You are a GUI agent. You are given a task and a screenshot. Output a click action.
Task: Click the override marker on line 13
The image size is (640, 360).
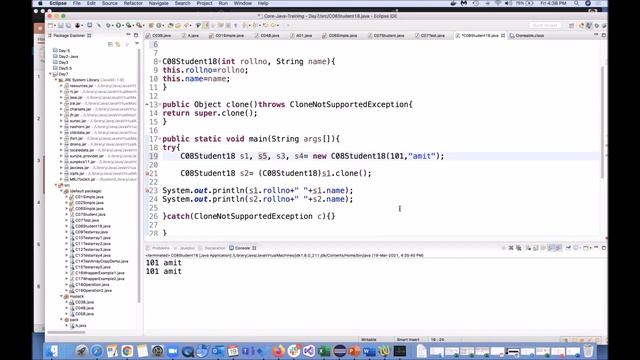(147, 104)
